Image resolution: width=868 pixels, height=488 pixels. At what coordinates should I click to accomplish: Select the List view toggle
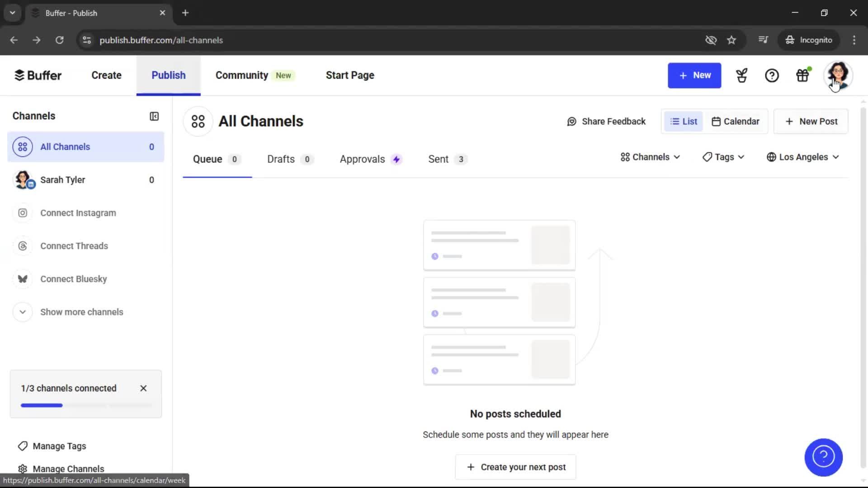[x=683, y=121]
